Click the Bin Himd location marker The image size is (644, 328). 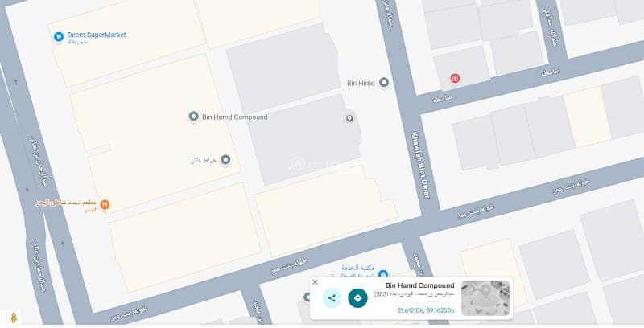384,83
